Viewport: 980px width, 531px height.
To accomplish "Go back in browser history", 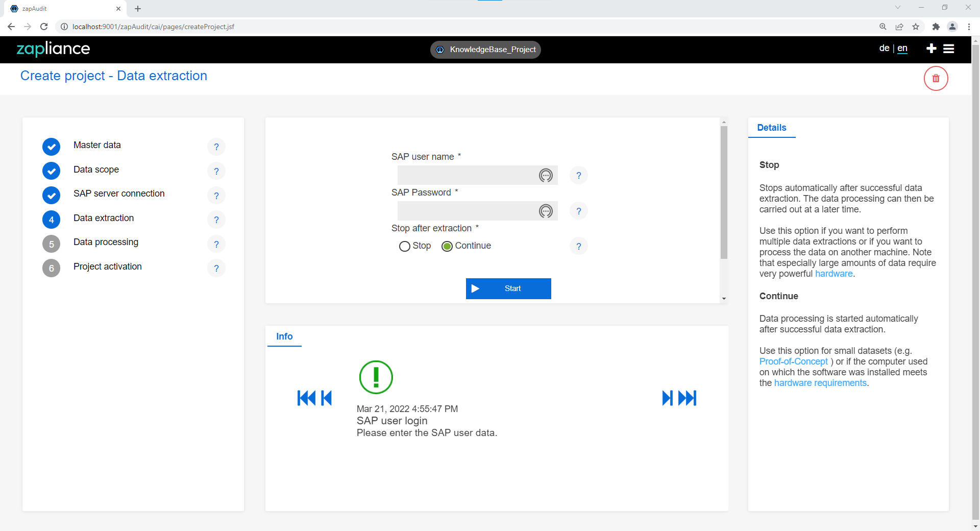I will [x=11, y=27].
